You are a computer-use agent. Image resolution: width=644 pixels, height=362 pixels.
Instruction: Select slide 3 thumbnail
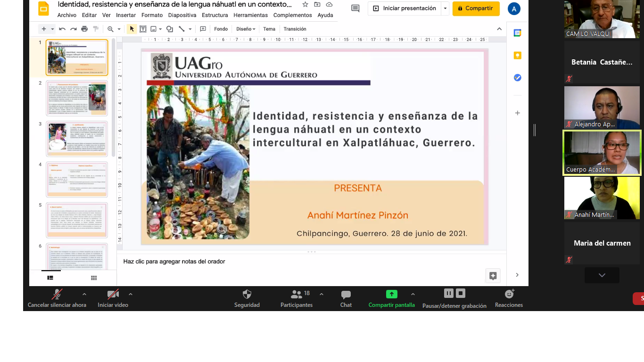click(77, 139)
